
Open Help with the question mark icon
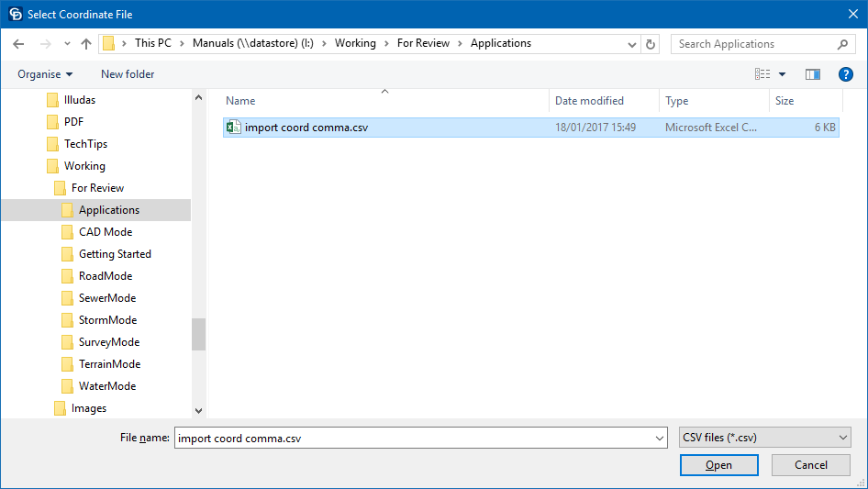point(846,74)
